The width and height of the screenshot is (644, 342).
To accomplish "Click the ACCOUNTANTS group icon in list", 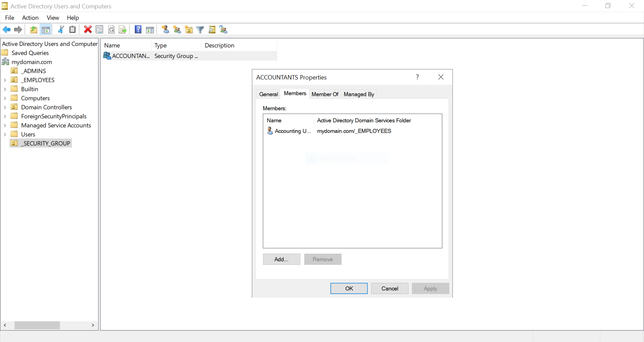I will click(x=107, y=56).
